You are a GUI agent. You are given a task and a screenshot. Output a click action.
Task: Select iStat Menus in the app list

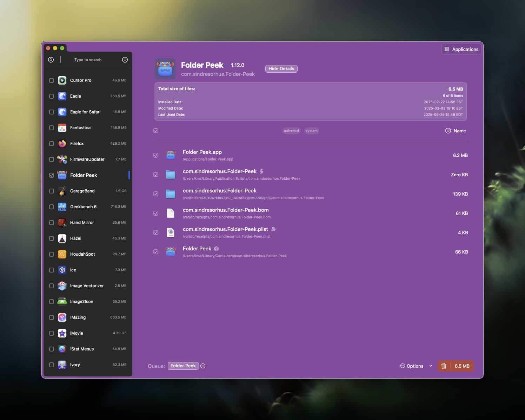(x=82, y=349)
